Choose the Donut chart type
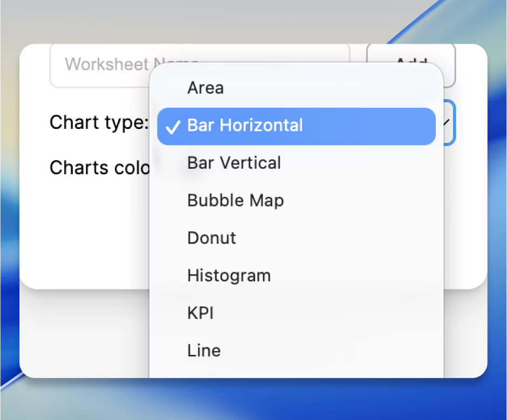The width and height of the screenshot is (507, 420). pyautogui.click(x=211, y=238)
